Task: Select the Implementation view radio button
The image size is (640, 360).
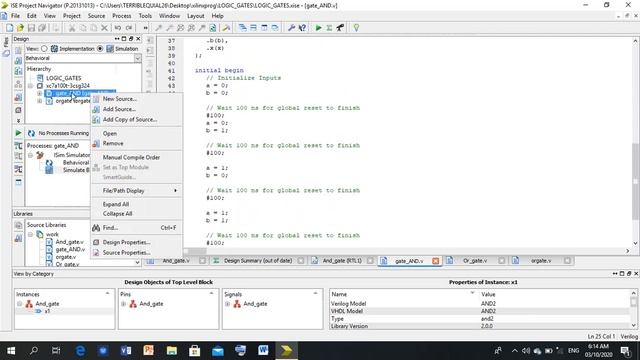Action: (x=44, y=49)
